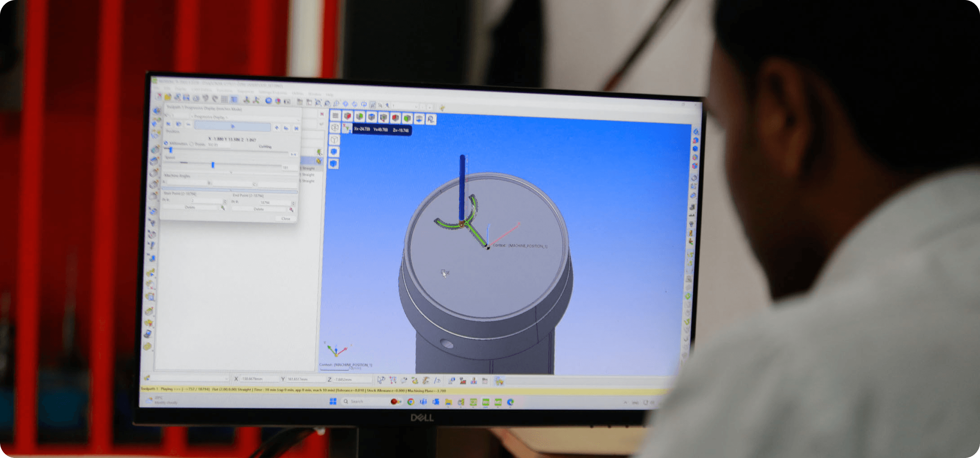Select the Points radio button
Screen dimensions: 980x458
pyautogui.click(x=191, y=144)
